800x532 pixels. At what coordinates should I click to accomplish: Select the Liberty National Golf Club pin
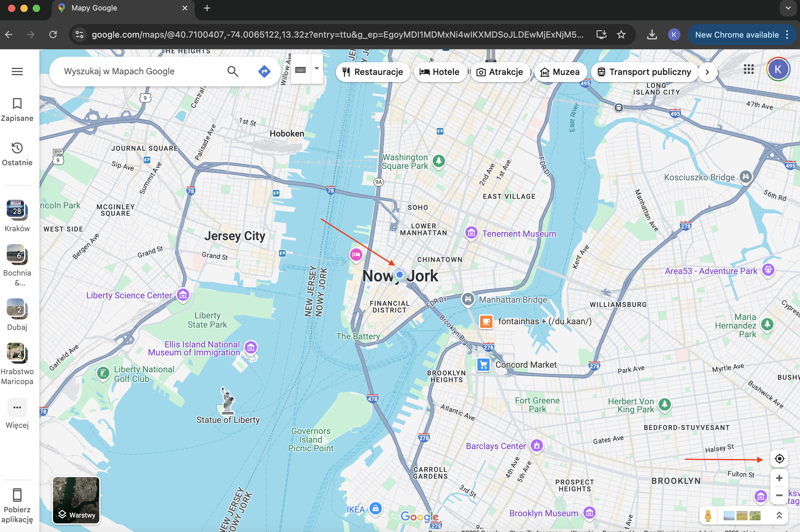(103, 374)
